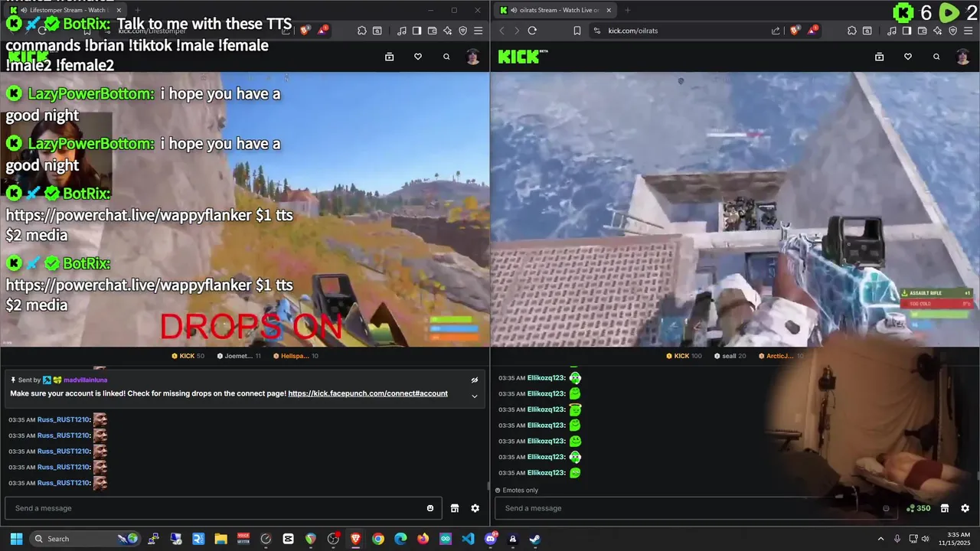Open hamburger menu in Lifestomper browser window
This screenshot has width=980, height=551.
(x=478, y=31)
